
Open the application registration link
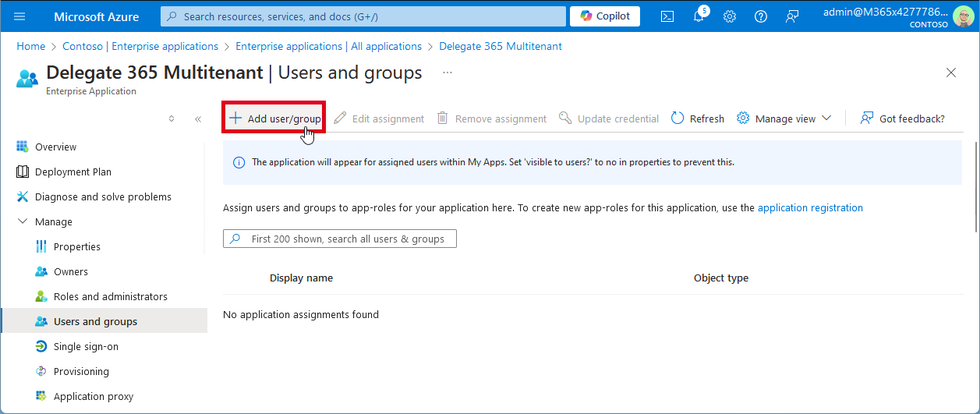[x=810, y=207]
